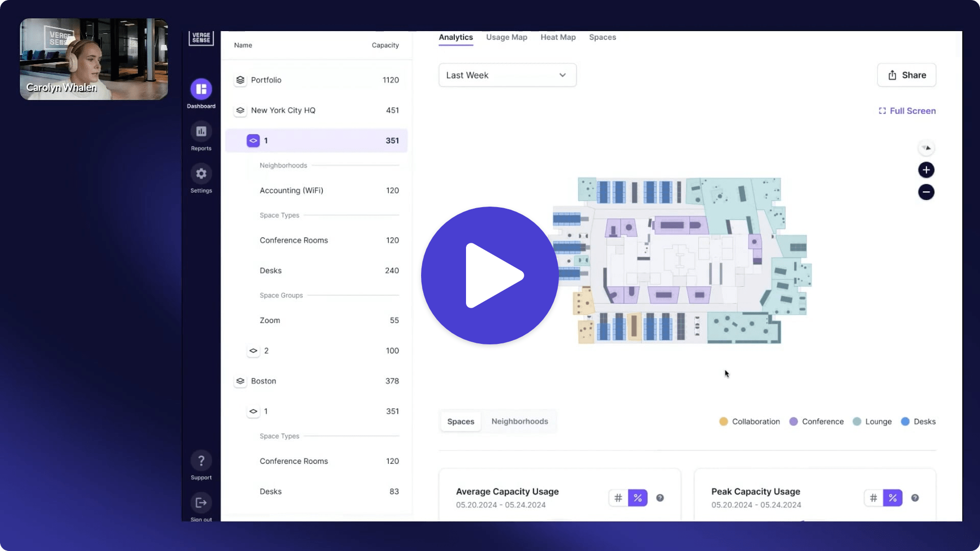This screenshot has height=551, width=980.
Task: Click the Portfolio layers icon
Action: pos(240,80)
